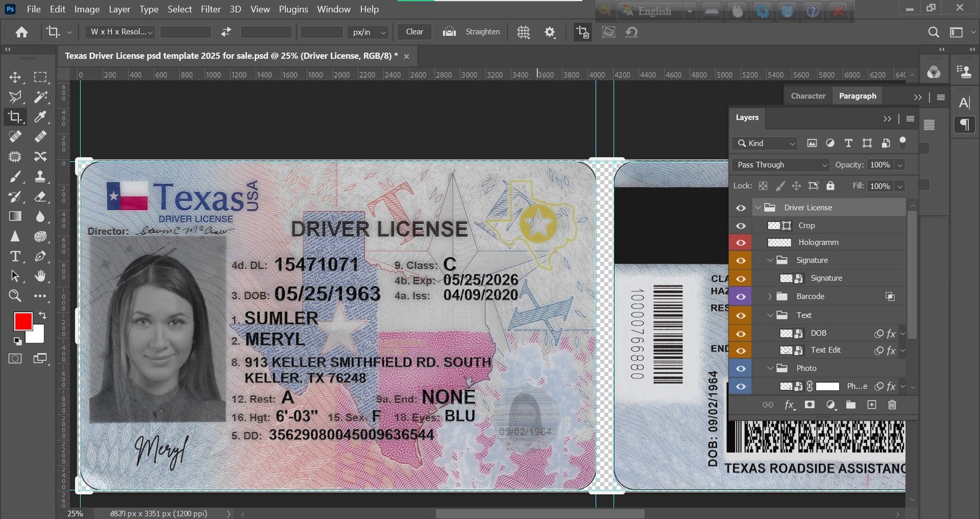This screenshot has width=980, height=519.
Task: Open the Home screen icon
Action: point(21,32)
